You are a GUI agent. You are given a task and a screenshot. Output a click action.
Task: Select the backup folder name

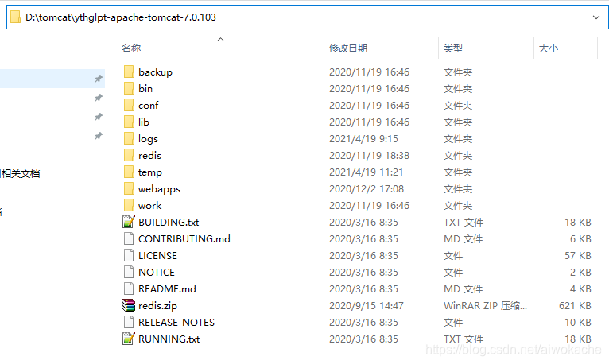155,72
